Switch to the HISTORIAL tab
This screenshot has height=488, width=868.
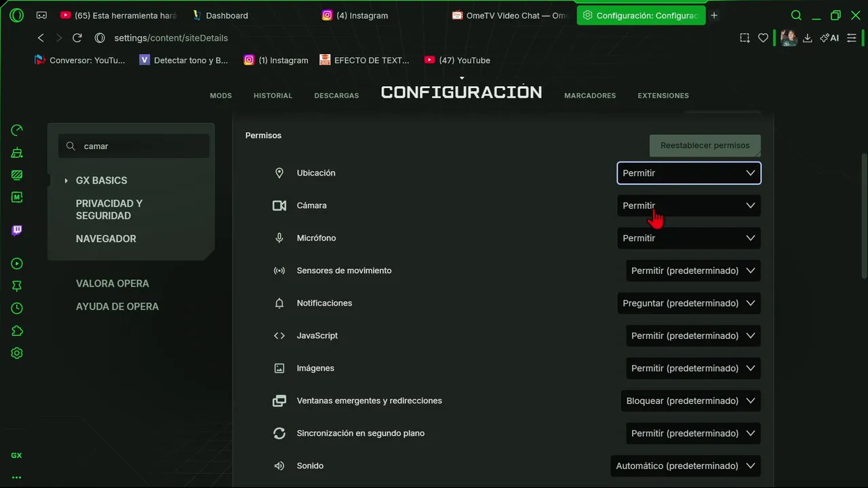tap(273, 96)
